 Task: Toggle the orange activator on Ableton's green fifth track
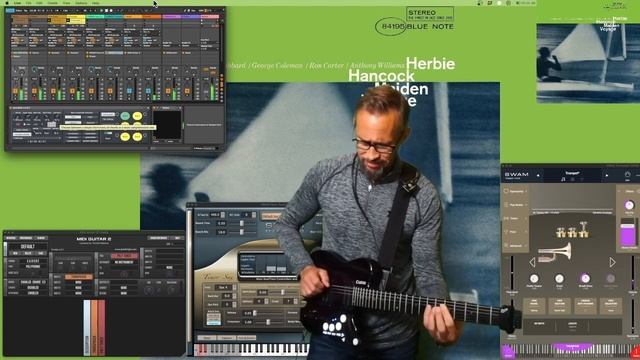(91, 91)
